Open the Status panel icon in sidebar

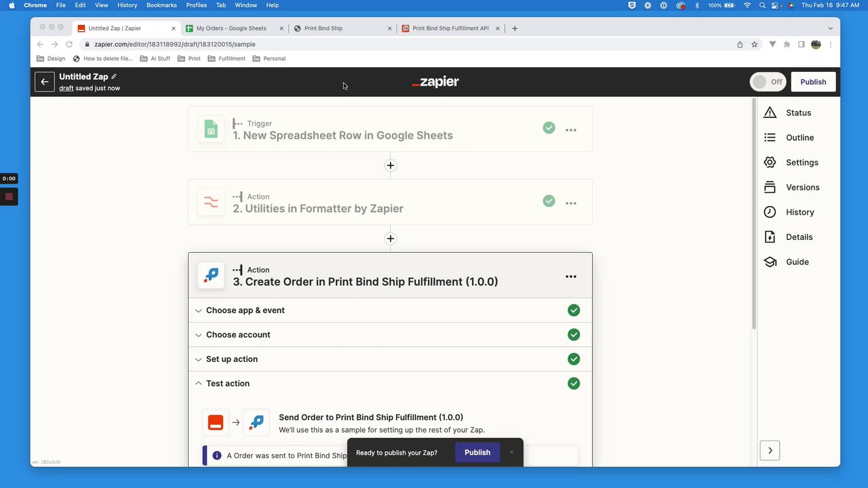point(770,113)
